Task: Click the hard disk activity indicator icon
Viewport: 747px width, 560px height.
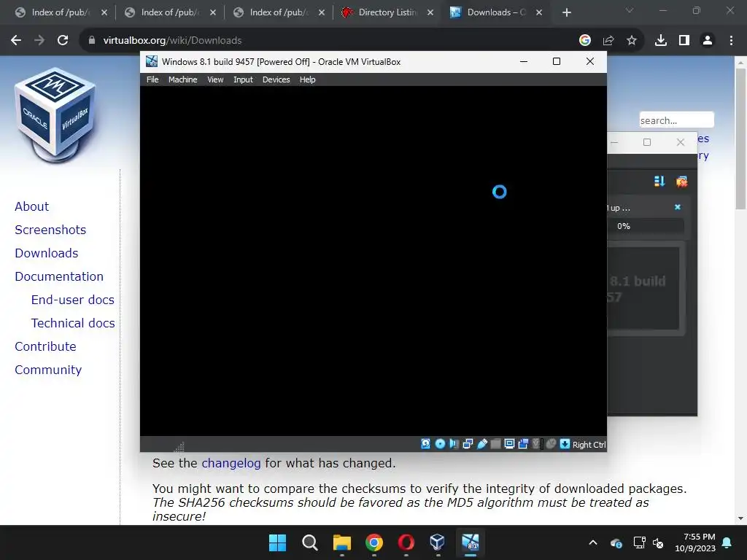Action: coord(425,444)
